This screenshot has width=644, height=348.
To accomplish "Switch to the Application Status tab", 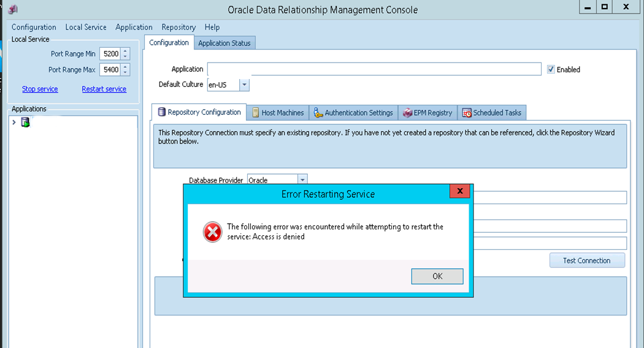I will [224, 43].
